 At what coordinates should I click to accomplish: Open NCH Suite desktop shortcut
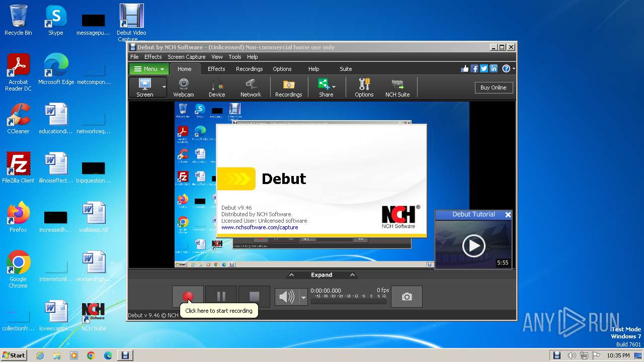pyautogui.click(x=94, y=316)
